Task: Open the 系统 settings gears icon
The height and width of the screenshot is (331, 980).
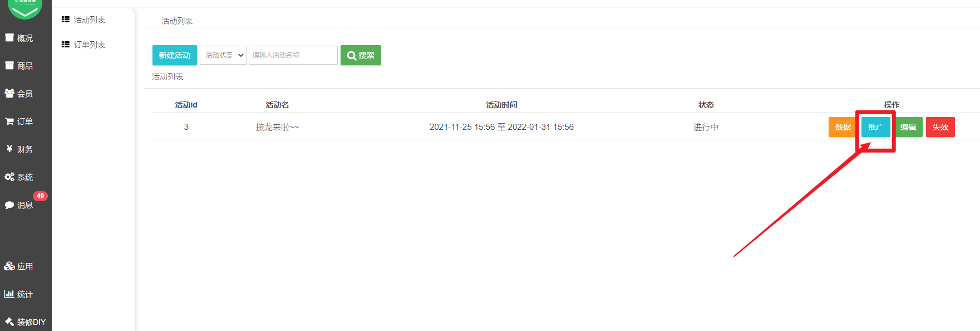Action: click(9, 177)
